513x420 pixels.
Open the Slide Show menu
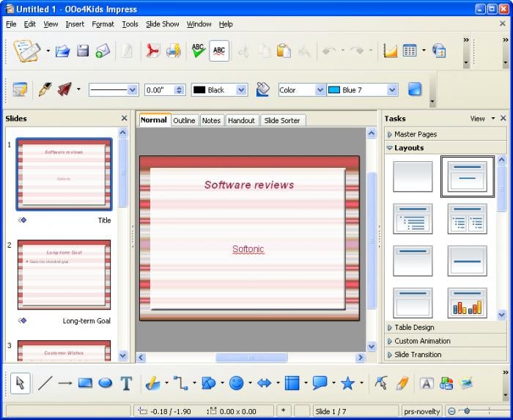pyautogui.click(x=162, y=24)
